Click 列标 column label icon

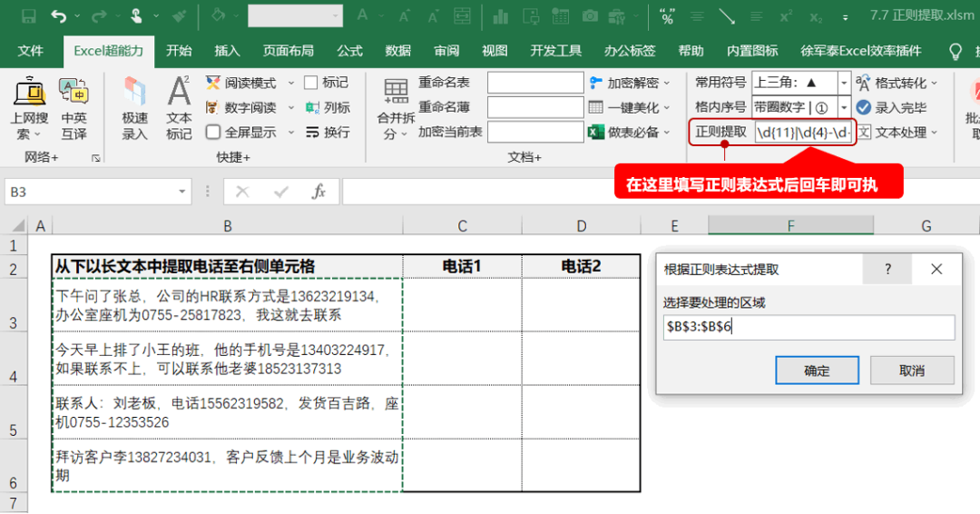[312, 107]
